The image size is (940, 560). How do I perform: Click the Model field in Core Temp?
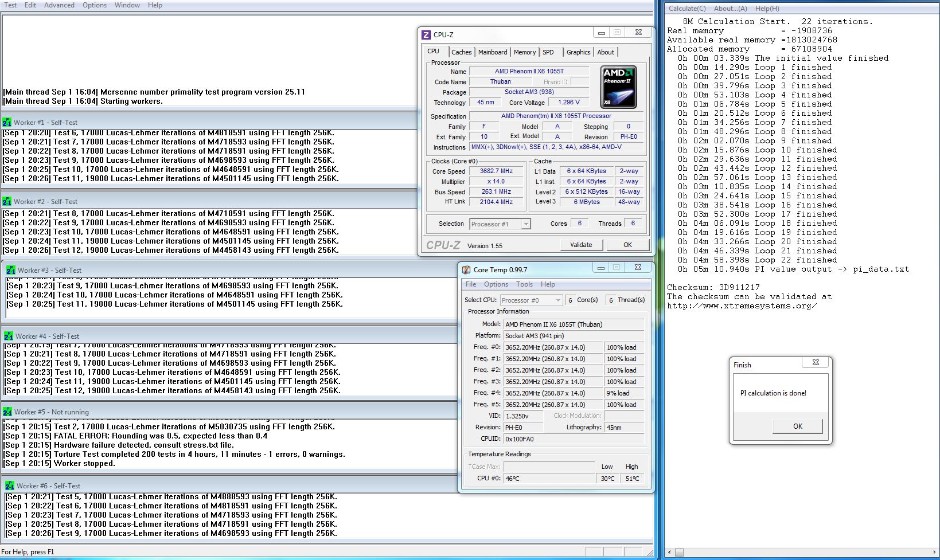click(x=574, y=324)
